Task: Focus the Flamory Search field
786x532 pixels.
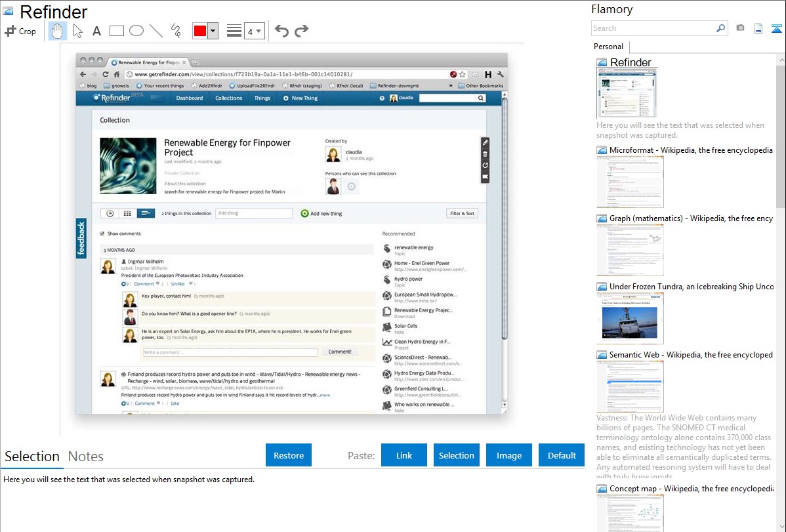Action: pos(654,28)
